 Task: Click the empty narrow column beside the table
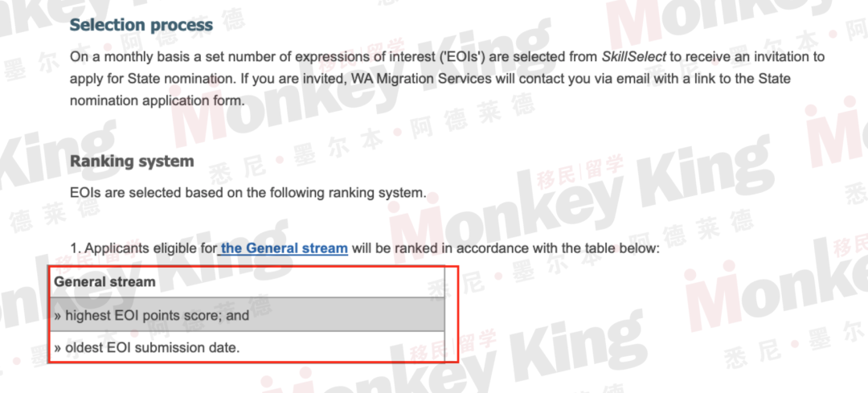451,314
